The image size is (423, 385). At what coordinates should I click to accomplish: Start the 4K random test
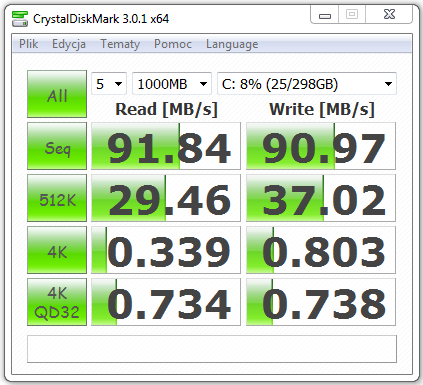point(57,250)
